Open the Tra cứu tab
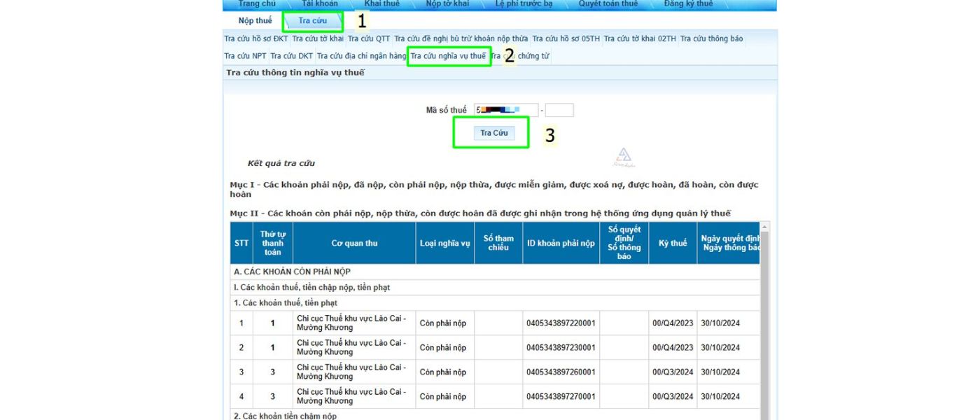 pos(312,21)
